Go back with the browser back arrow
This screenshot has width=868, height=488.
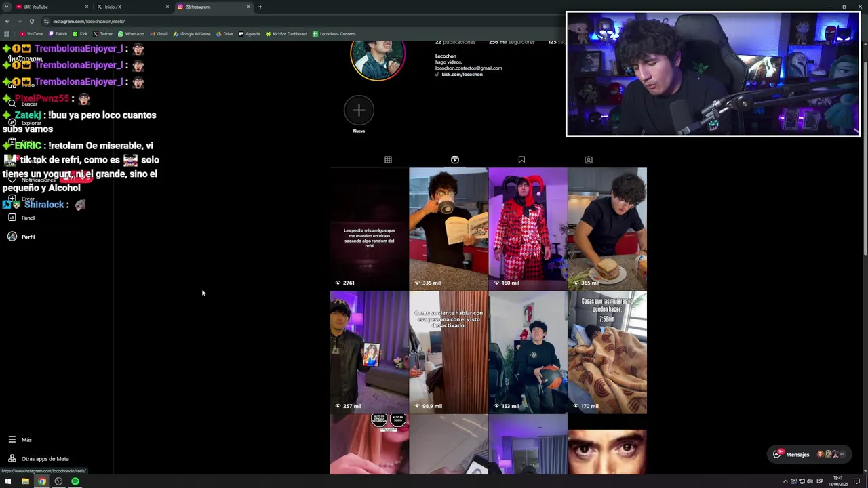click(7, 21)
